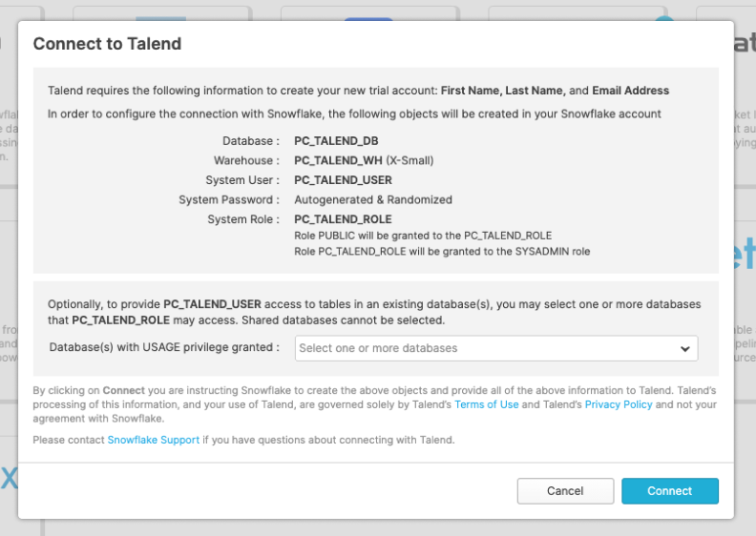Click the 'System Password :' label
The height and width of the screenshot is (536, 756).
click(x=229, y=200)
